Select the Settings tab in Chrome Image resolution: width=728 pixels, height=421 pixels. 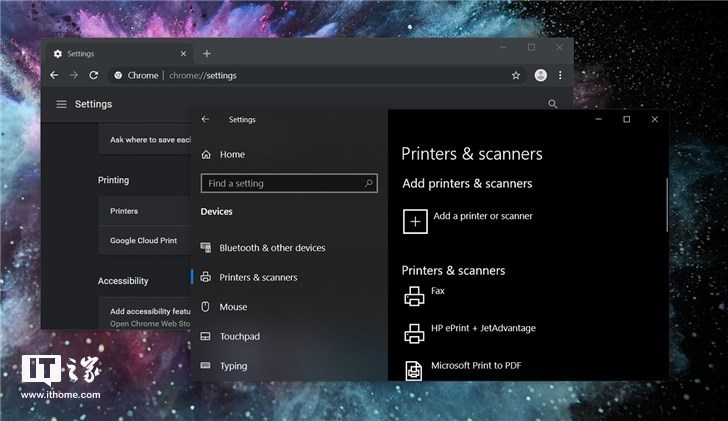(x=120, y=54)
